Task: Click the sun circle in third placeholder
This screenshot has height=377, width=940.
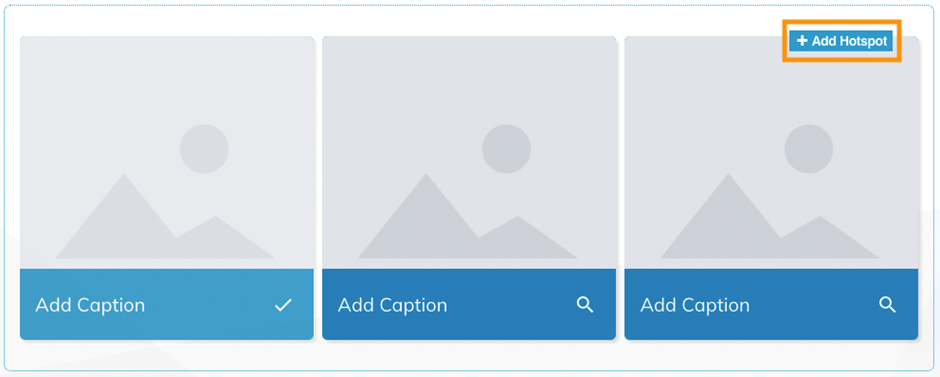Action: [809, 149]
